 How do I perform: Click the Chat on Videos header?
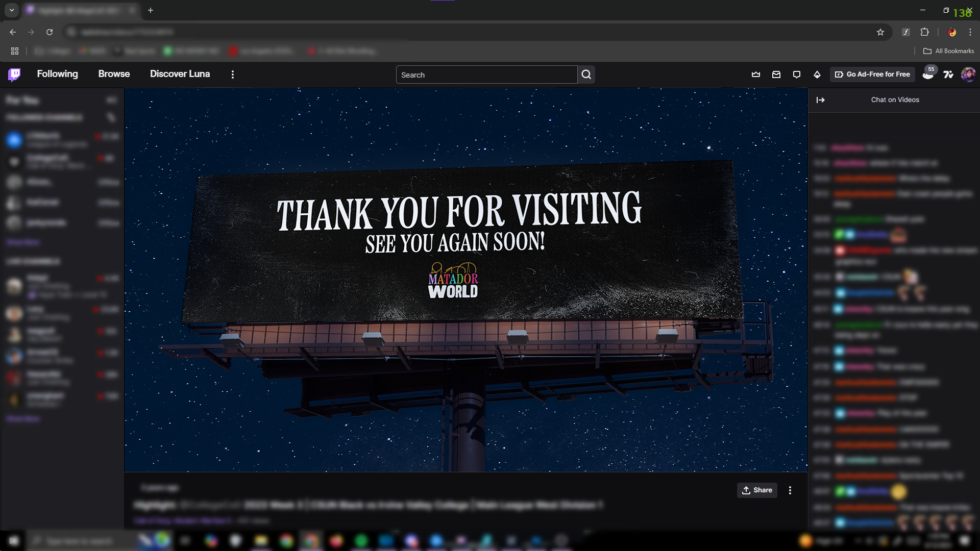895,100
